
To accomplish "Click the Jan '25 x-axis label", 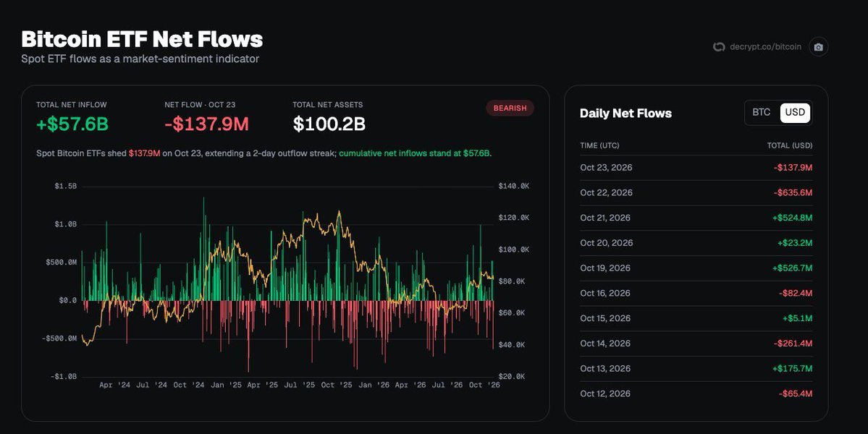I will [226, 385].
